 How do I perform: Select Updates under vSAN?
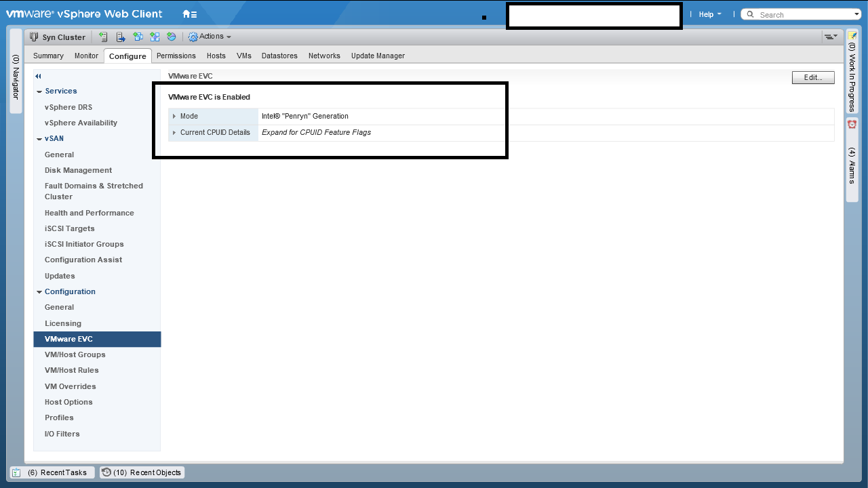60,276
